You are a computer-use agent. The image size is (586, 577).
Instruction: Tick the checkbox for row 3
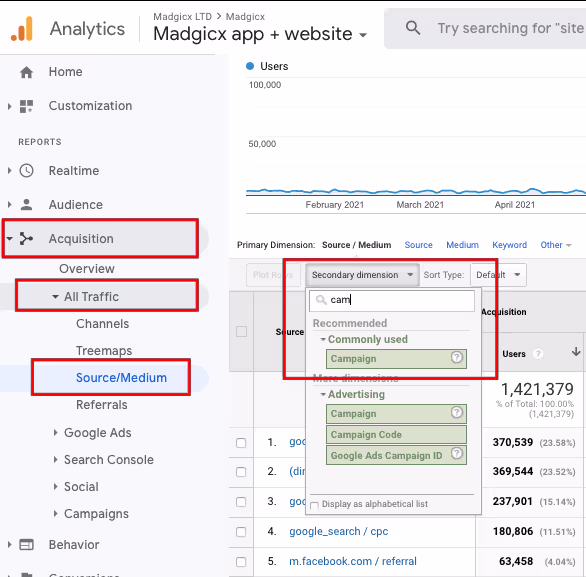(x=241, y=502)
